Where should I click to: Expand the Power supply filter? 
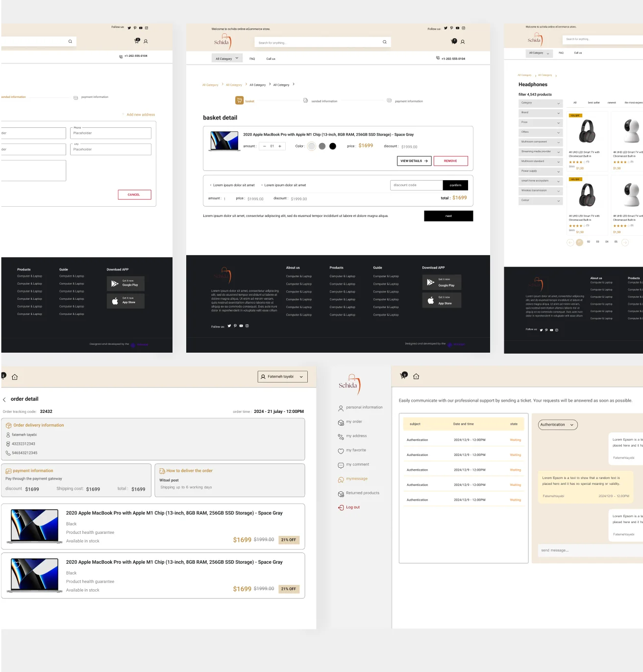[x=541, y=171]
